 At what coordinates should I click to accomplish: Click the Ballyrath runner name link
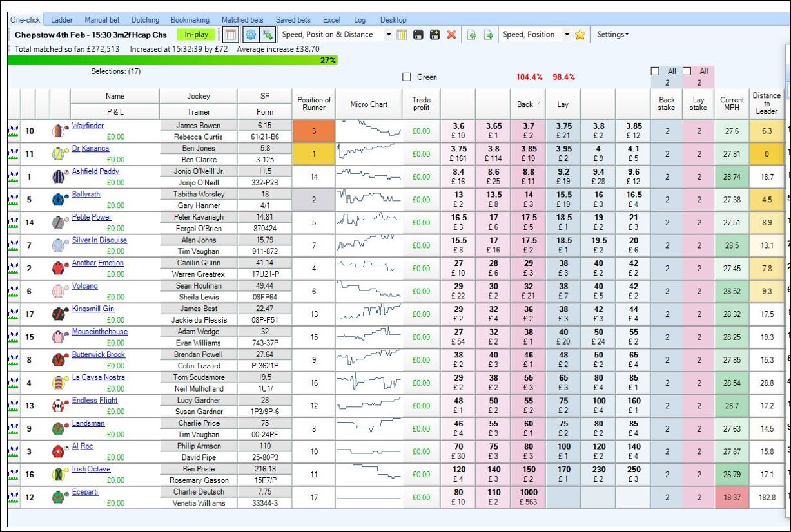tap(86, 194)
